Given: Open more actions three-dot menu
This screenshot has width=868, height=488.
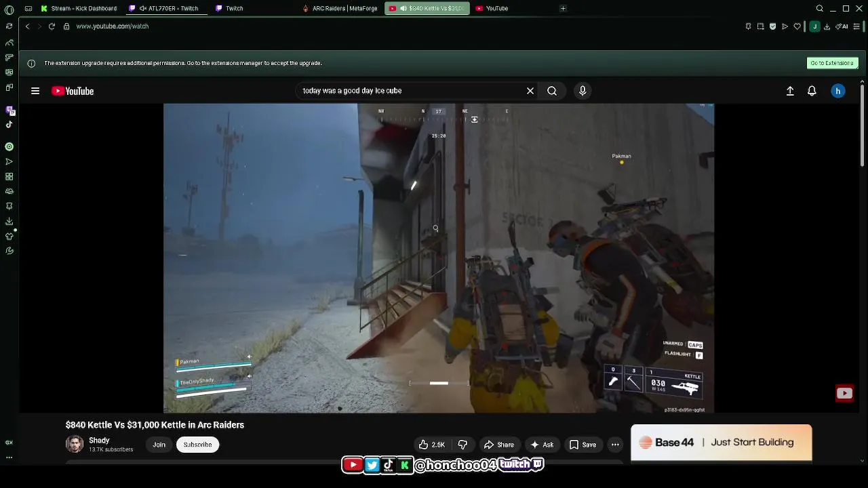Looking at the screenshot, I should pos(615,445).
